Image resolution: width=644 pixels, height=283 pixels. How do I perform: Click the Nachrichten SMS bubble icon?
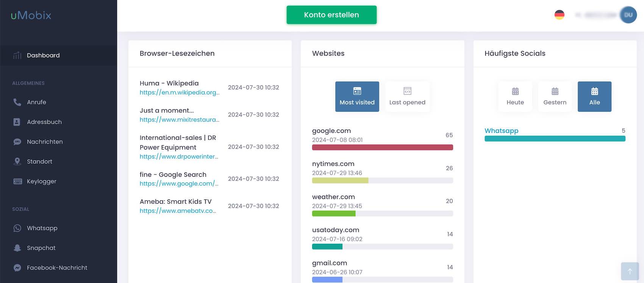coord(17,141)
